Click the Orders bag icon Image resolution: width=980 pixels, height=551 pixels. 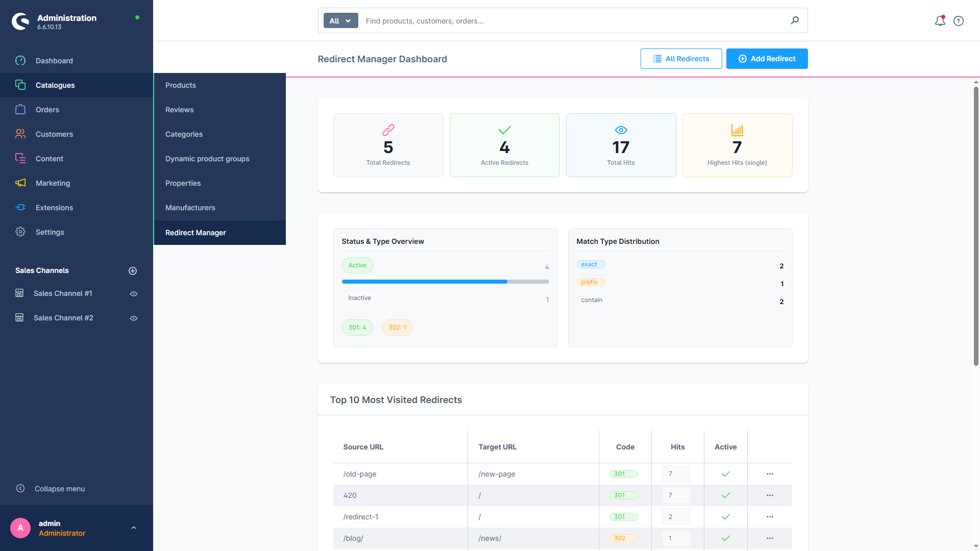tap(20, 110)
